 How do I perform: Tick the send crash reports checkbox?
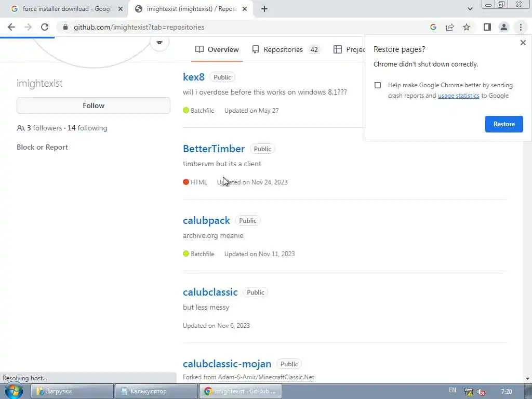(378, 85)
